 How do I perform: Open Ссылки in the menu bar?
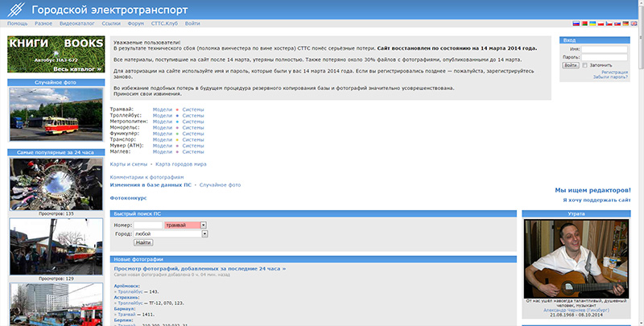pyautogui.click(x=111, y=24)
